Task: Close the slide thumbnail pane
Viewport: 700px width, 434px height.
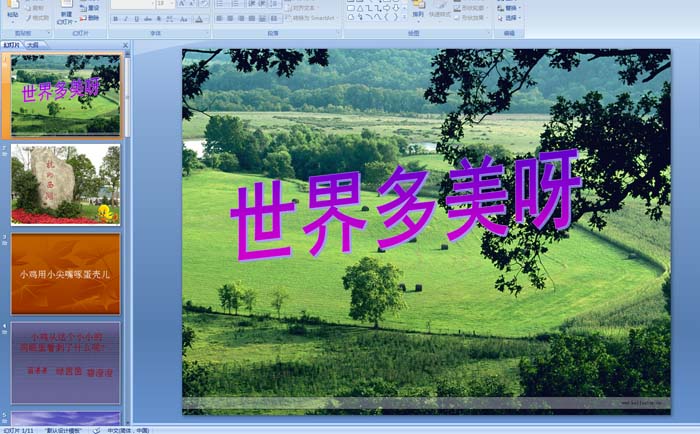Action: (125, 45)
